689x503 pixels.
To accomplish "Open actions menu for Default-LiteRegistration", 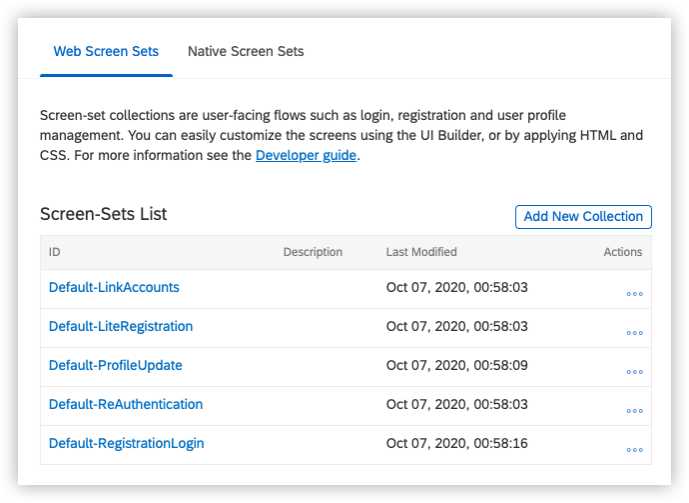I will 634,333.
